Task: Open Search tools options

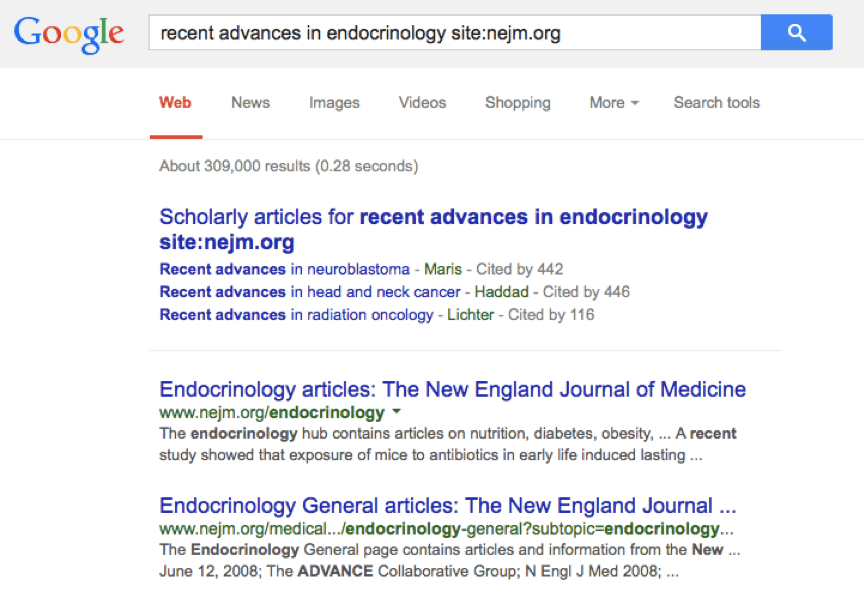Action: (x=716, y=102)
